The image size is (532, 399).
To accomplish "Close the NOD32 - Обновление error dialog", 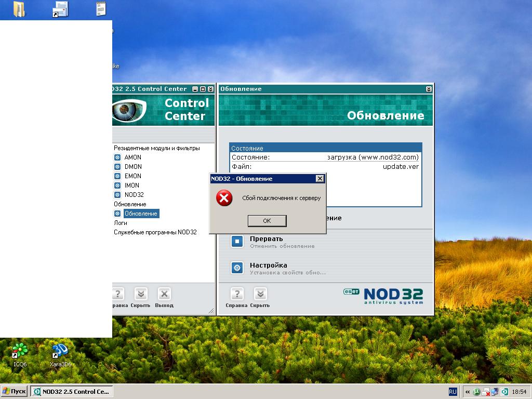I will 320,179.
